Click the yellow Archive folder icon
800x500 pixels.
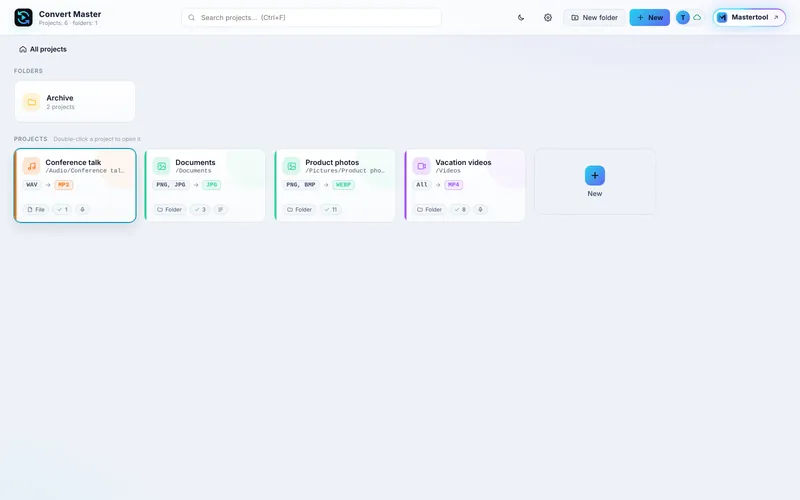(31, 102)
